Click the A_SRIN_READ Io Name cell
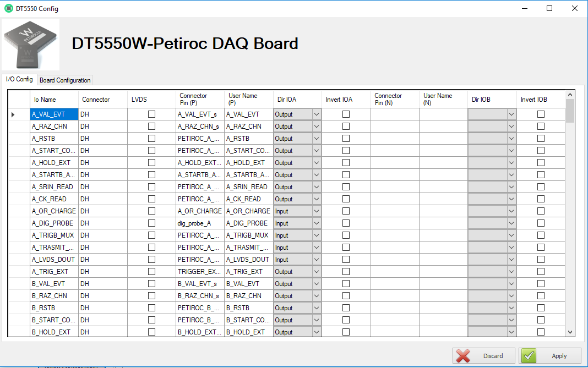The image size is (588, 368). pyautogui.click(x=55, y=187)
